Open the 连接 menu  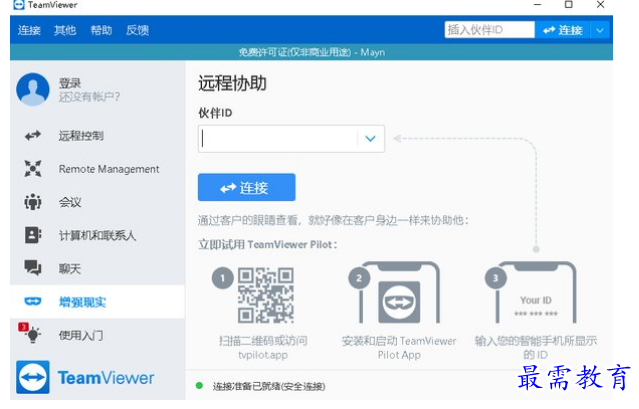tap(29, 30)
